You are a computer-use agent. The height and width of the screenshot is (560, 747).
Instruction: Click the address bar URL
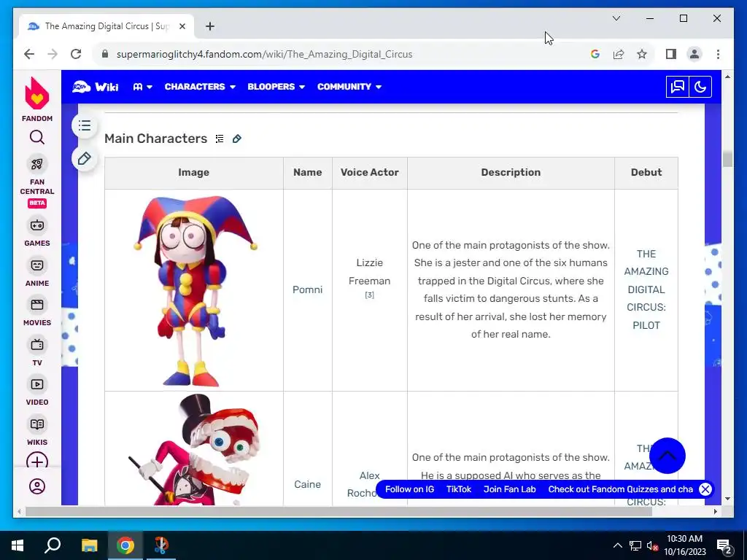point(264,54)
